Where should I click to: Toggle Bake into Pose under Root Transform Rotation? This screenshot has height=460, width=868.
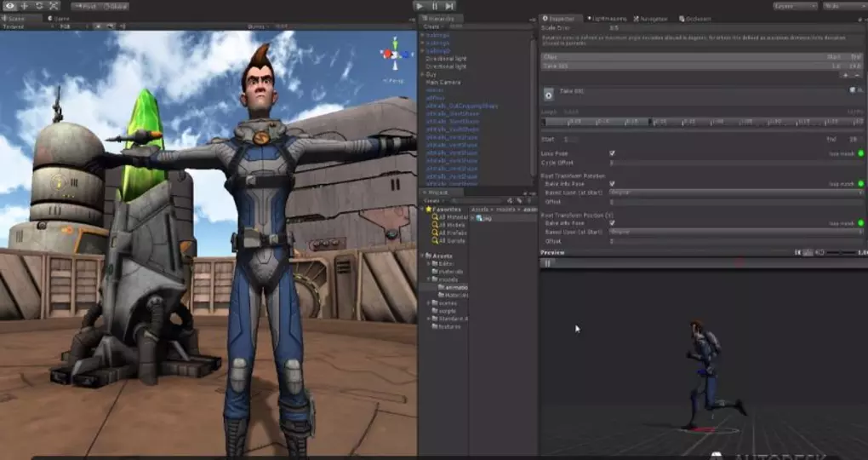coord(612,184)
